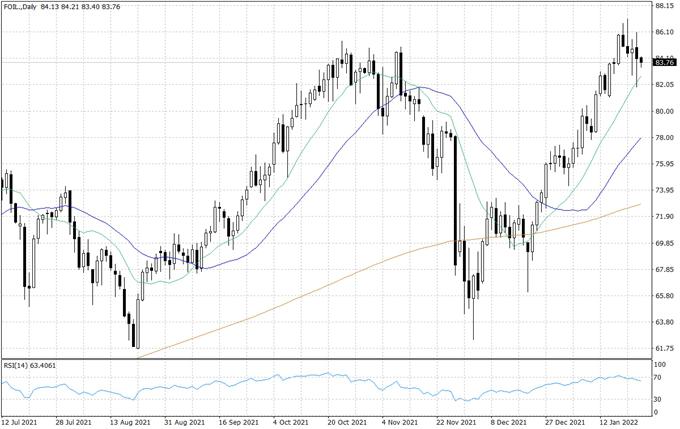Click the 88.15 price axis label
The image size is (680, 429).
[664, 6]
